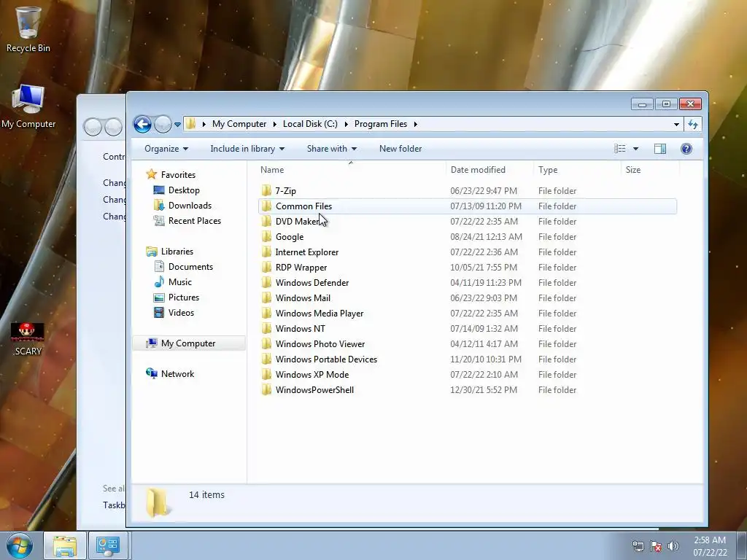This screenshot has width=747, height=560.
Task: Select the RDP Wrapper folder icon
Action: [266, 267]
